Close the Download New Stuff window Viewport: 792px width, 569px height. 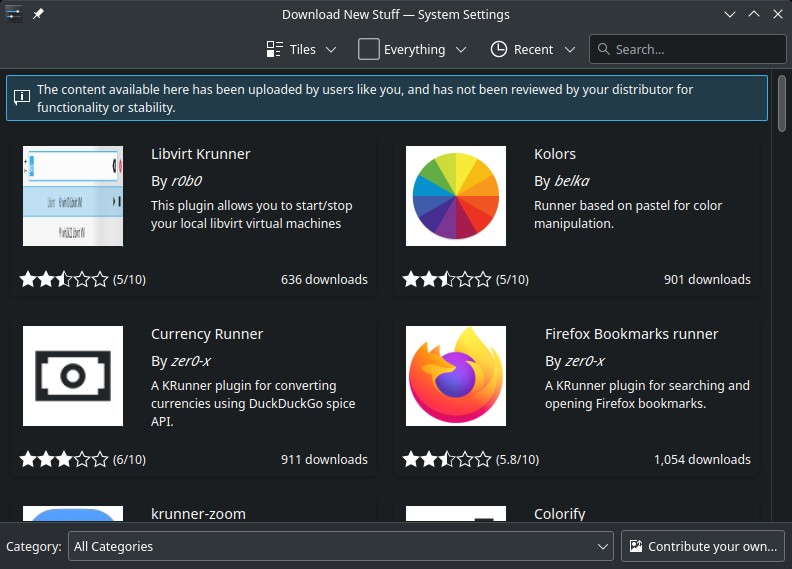coord(778,14)
